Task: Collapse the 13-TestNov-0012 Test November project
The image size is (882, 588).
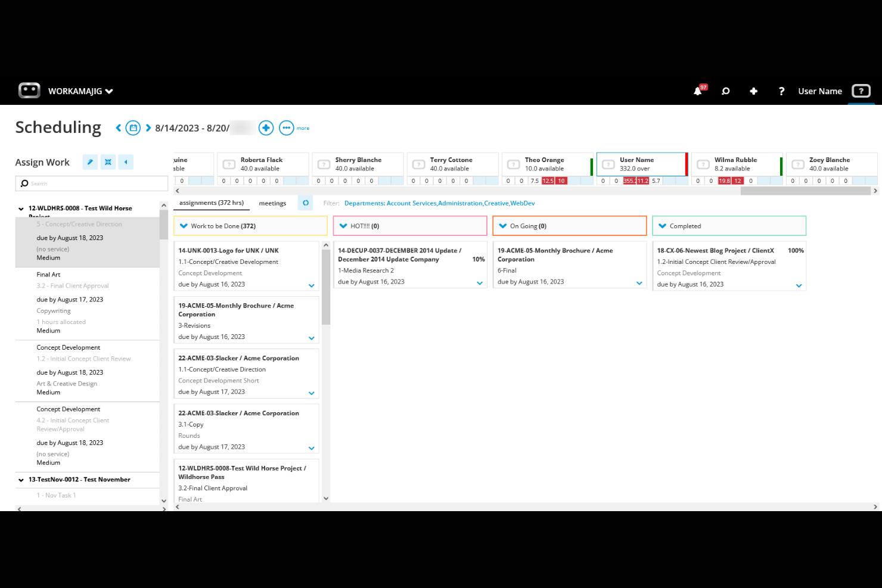Action: click(x=21, y=480)
